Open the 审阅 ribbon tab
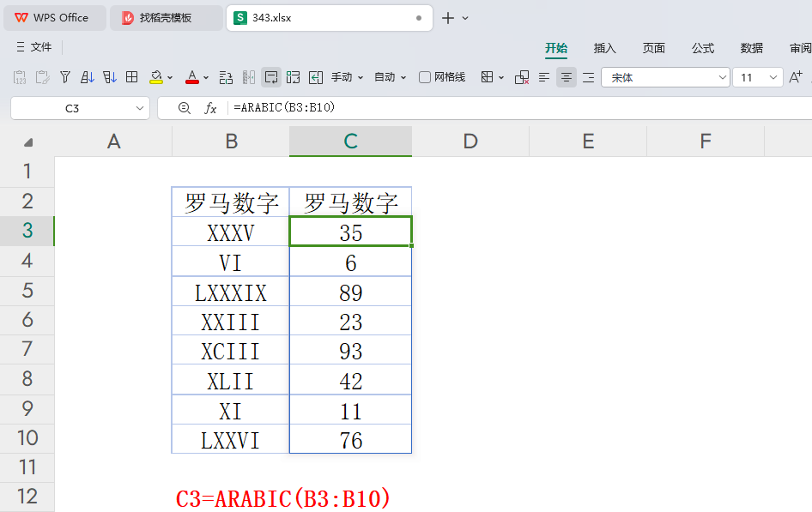Image resolution: width=812 pixels, height=512 pixels. (x=800, y=48)
